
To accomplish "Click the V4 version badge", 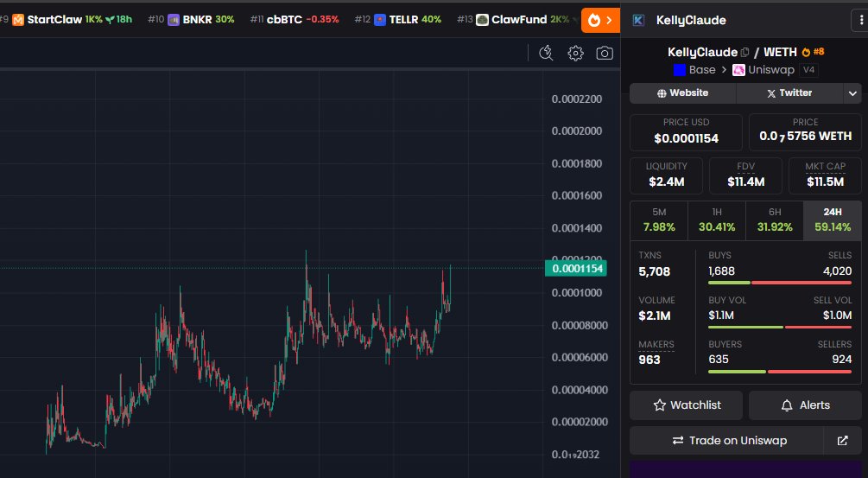I will (x=808, y=70).
